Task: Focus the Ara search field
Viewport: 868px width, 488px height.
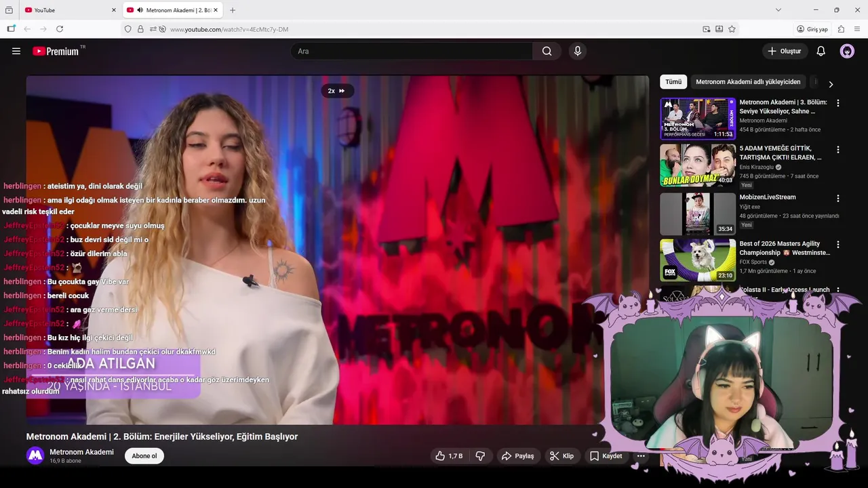Action: (x=412, y=51)
